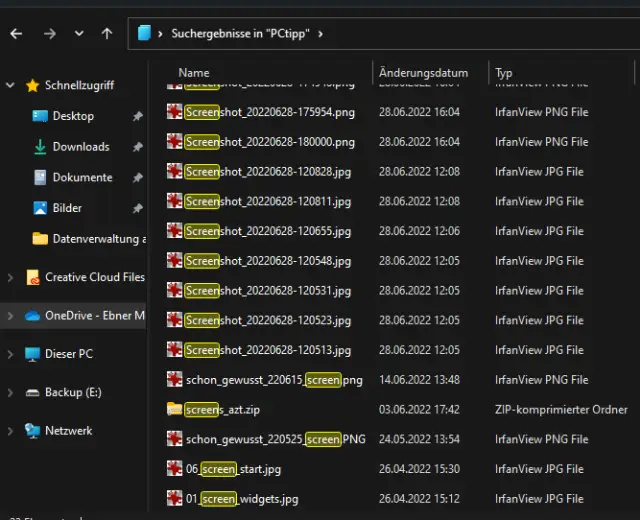Sort by Änderungsdatum column header
Image resolution: width=640 pixels, height=520 pixels.
(423, 73)
